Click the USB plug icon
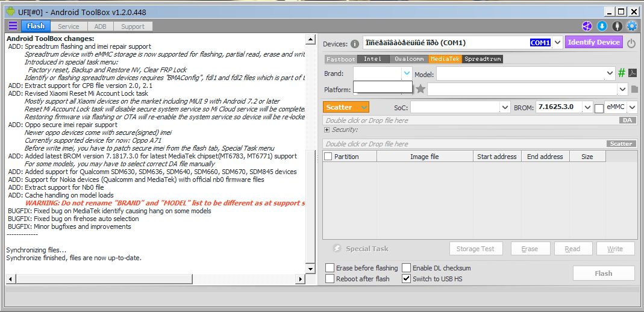The image size is (644, 312). click(x=617, y=27)
